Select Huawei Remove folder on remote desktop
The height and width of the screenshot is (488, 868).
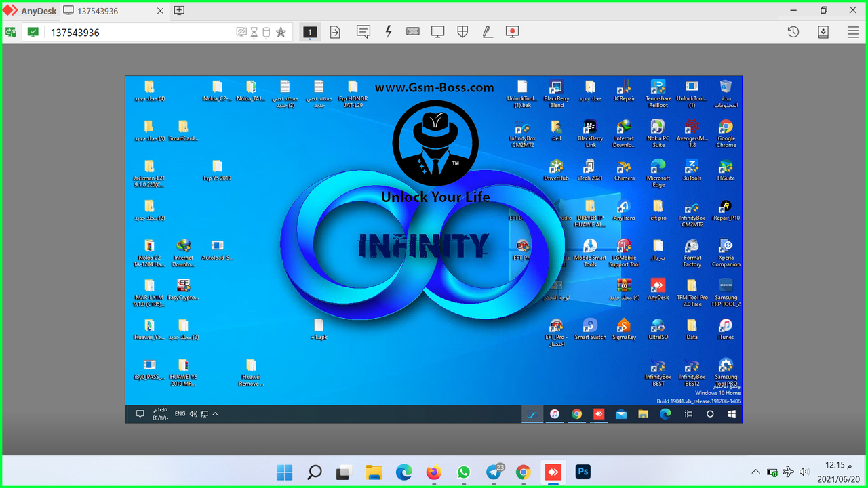tap(251, 372)
